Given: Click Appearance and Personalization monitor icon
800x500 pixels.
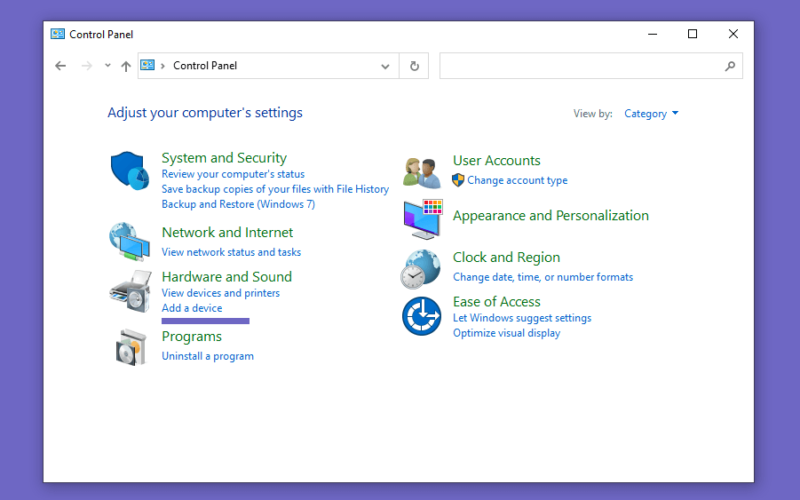Looking at the screenshot, I should [x=422, y=219].
